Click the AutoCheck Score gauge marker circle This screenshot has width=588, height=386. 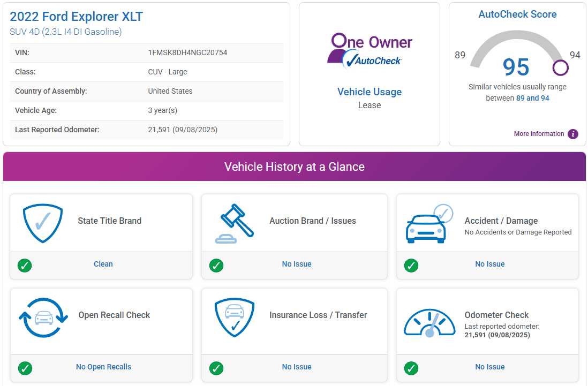click(560, 68)
